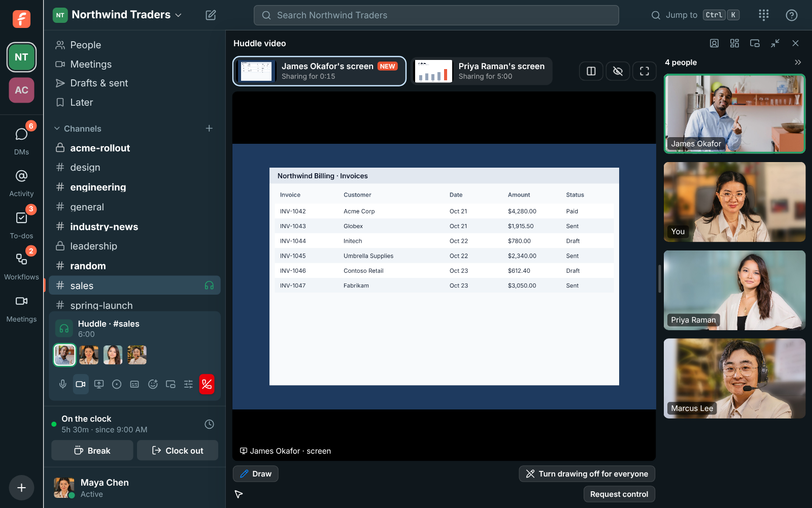812x508 pixels.
Task: Select James Okafor's video tile
Action: pos(734,114)
